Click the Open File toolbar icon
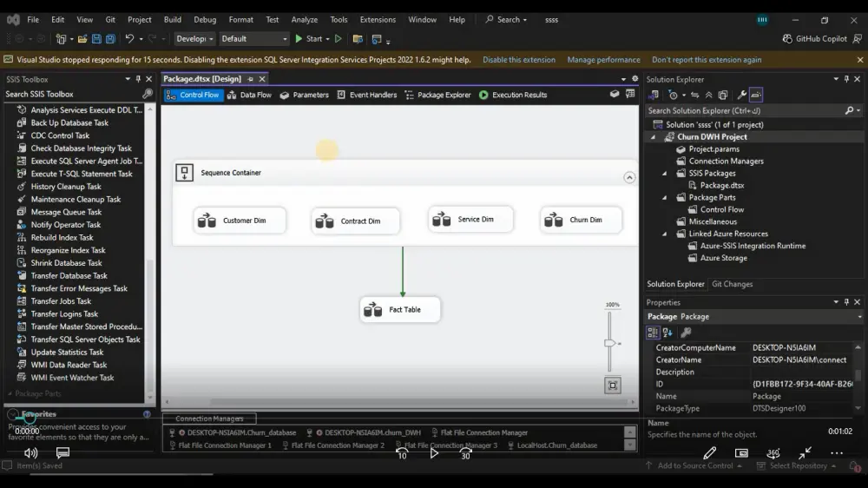This screenshot has width=868, height=488. coord(82,39)
